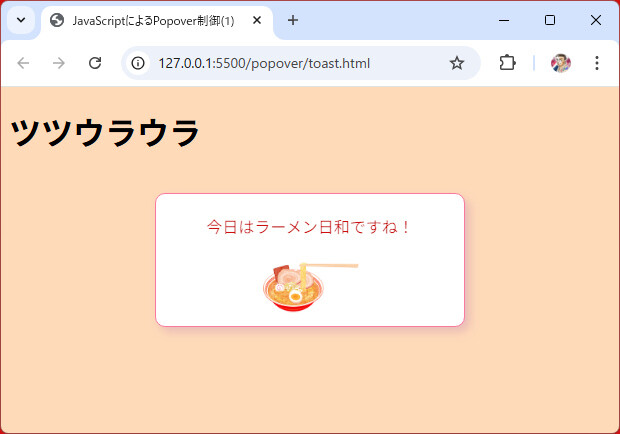This screenshot has width=620, height=434.
Task: Go back to the previous page
Action: click(23, 63)
